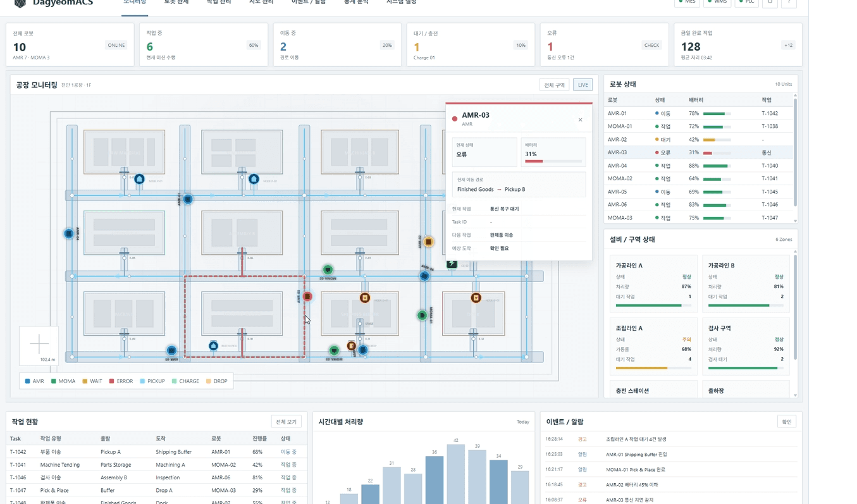Select the red AMR-03 error robot marker
This screenshot has width=857, height=504.
coord(307,297)
